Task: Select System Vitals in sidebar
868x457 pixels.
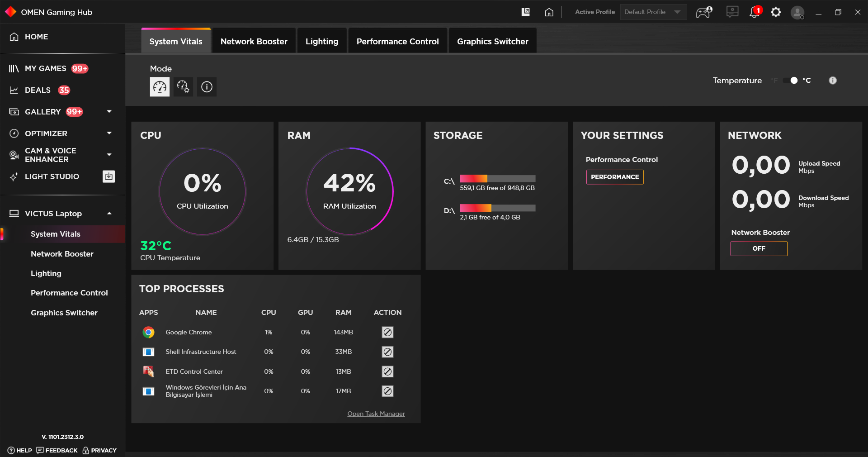Action: [62, 234]
